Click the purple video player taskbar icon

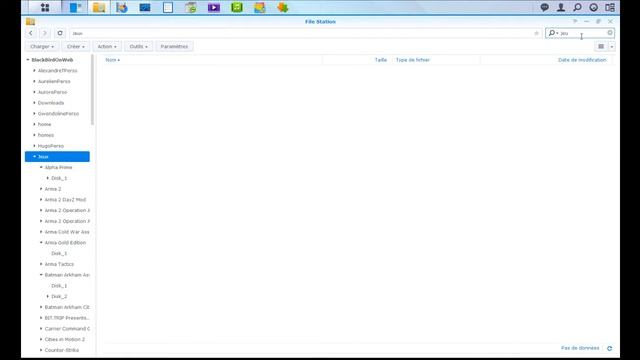click(x=213, y=7)
